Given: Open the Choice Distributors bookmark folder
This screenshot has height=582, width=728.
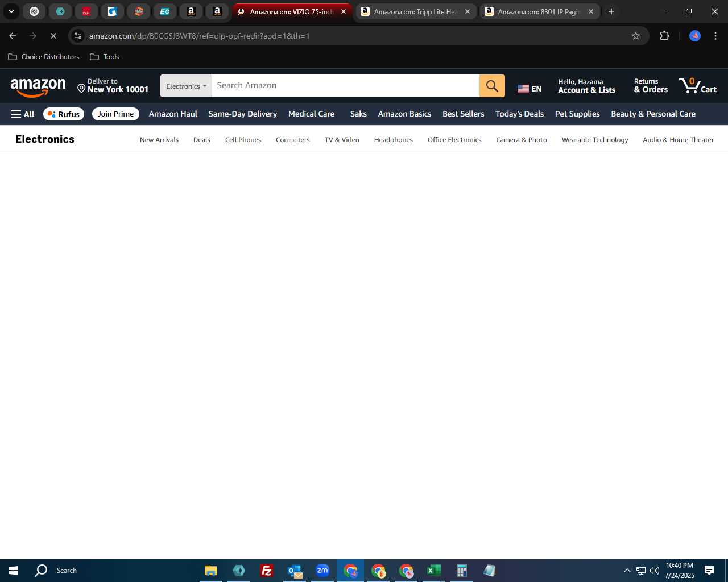Looking at the screenshot, I should [x=44, y=57].
